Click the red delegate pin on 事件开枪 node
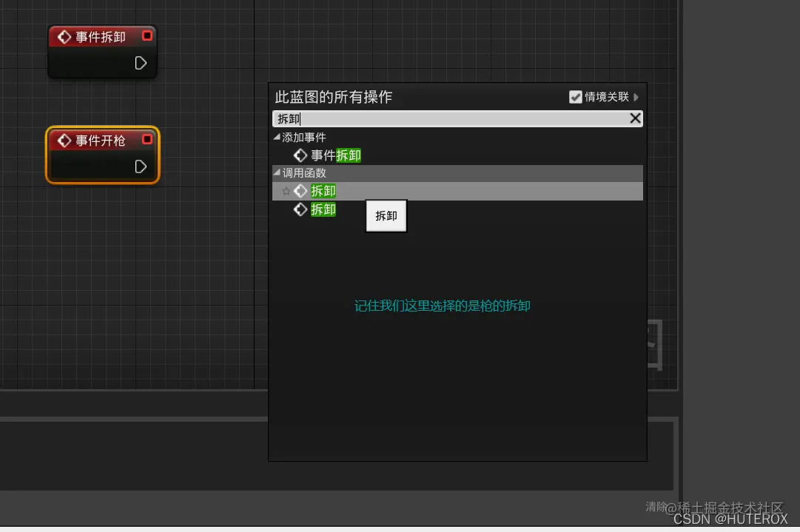800x532 pixels. 147,139
